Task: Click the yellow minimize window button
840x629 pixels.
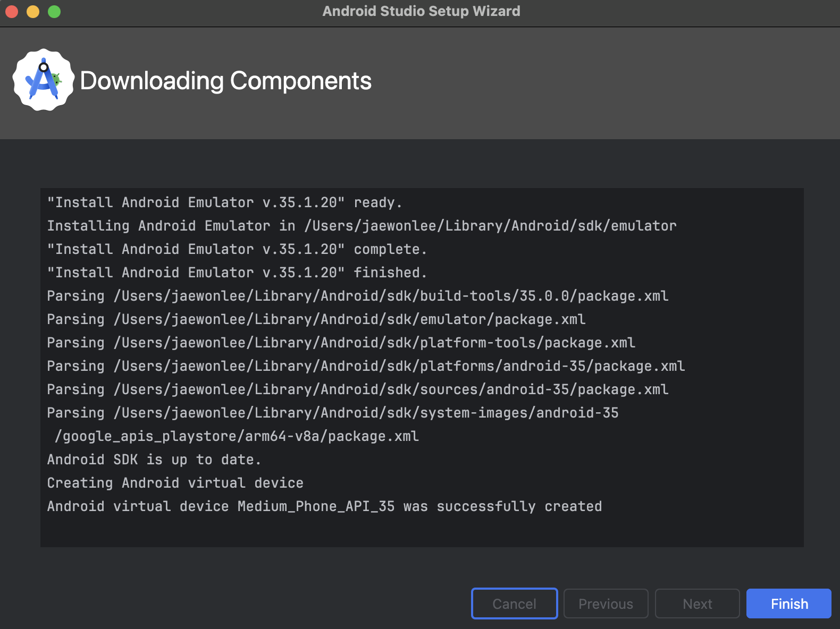Action: pyautogui.click(x=33, y=11)
